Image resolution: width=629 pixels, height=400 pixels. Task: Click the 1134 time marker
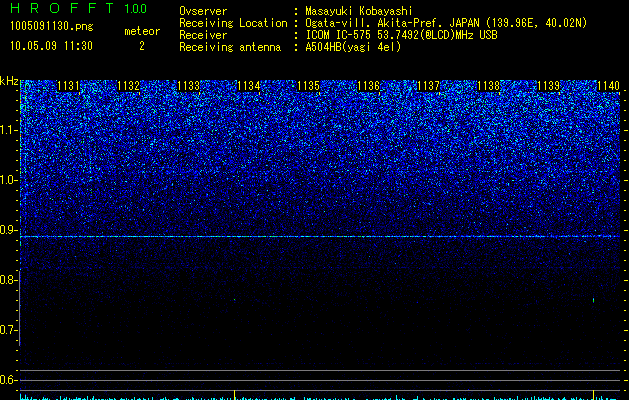(x=248, y=86)
